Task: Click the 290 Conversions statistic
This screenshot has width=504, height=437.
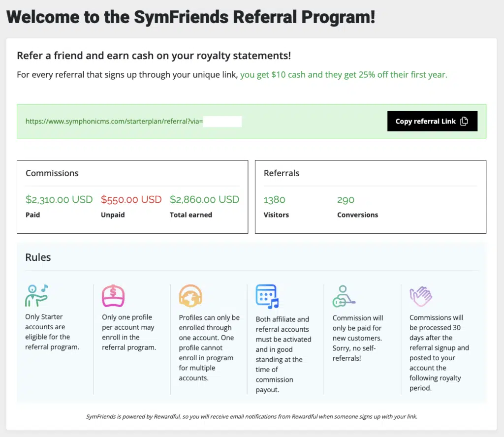Action: (x=346, y=200)
